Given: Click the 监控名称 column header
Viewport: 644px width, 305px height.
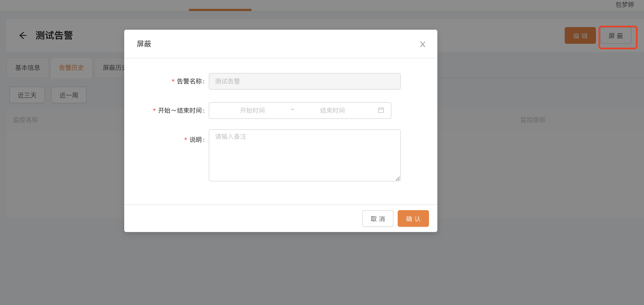Looking at the screenshot, I should pyautogui.click(x=26, y=120).
